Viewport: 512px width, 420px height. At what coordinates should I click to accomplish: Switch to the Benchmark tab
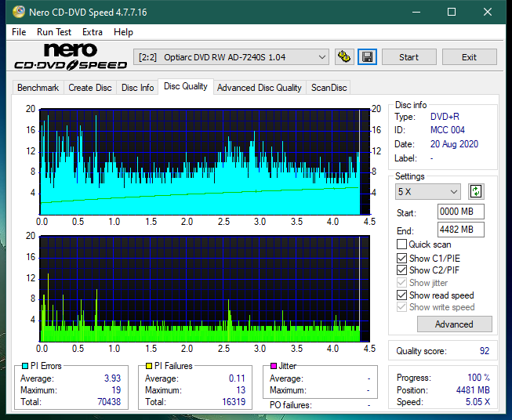coord(38,88)
